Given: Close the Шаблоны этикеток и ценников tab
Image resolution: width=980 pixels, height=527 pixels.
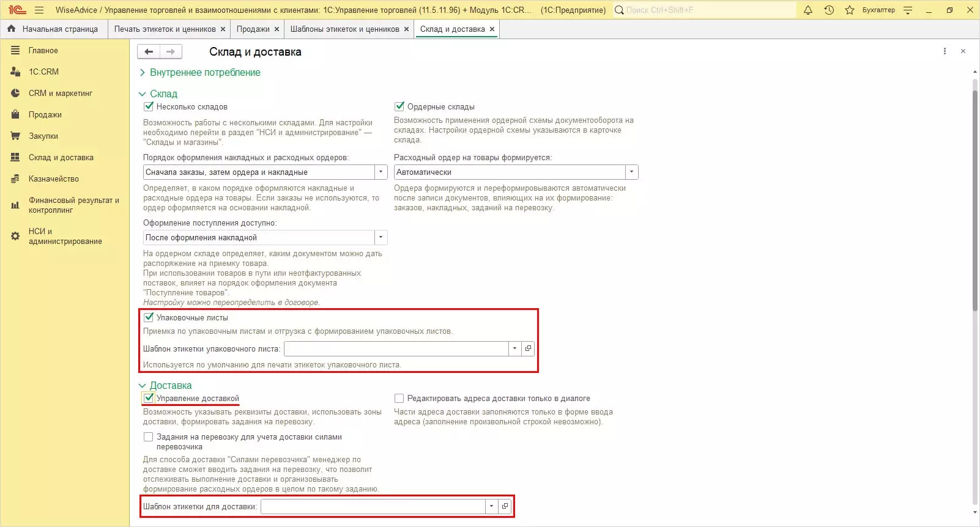Looking at the screenshot, I should 406,29.
